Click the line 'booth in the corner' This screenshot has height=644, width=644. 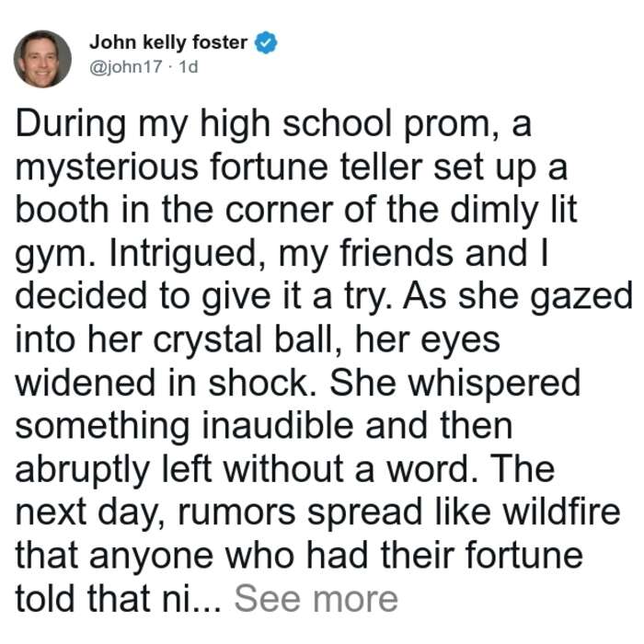(174, 210)
